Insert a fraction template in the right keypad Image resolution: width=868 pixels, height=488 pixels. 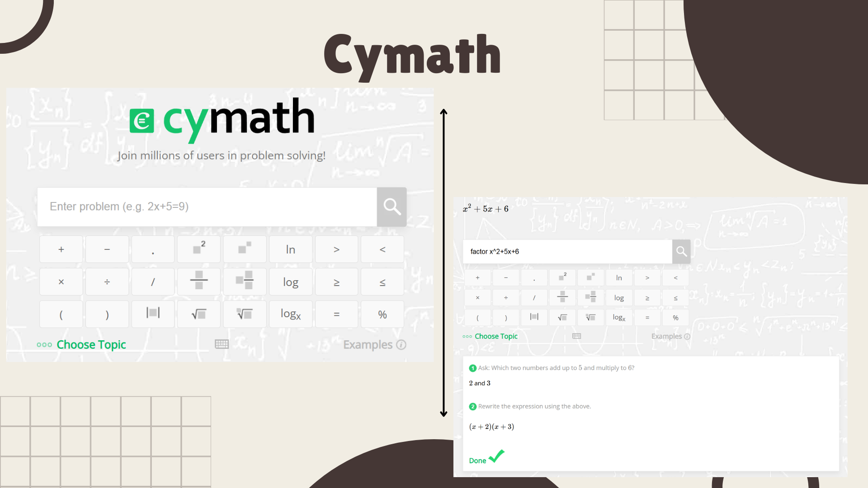point(562,298)
